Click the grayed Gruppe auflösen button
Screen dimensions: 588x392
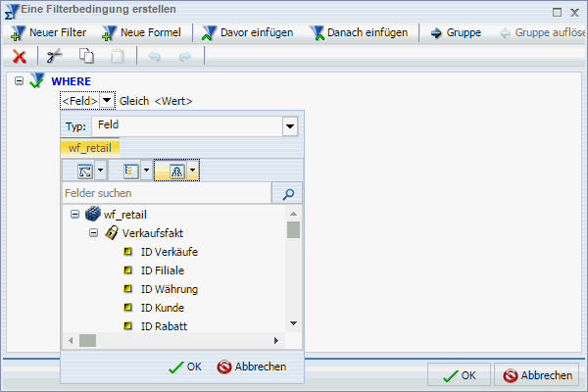[x=542, y=32]
